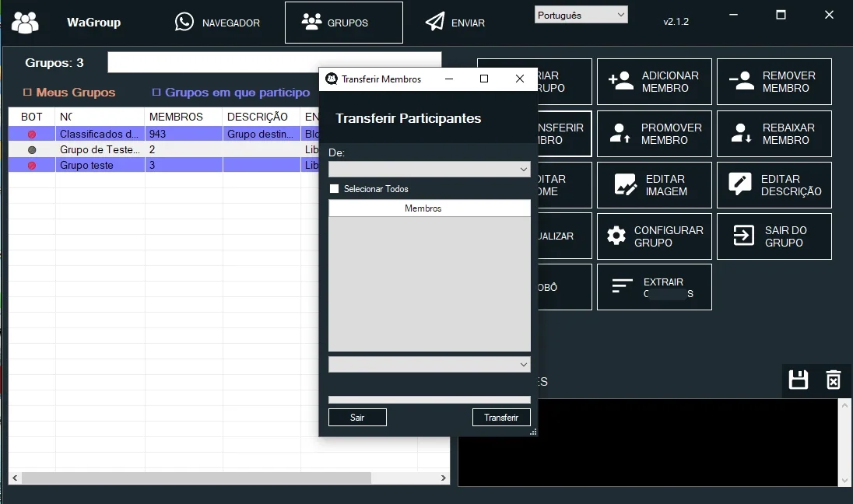
Task: Click the gray bot indicator for Grupo de Teste
Action: 32,149
